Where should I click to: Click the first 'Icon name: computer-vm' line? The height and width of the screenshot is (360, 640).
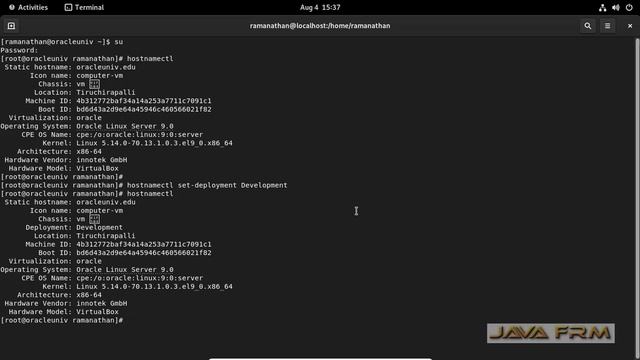click(76, 76)
